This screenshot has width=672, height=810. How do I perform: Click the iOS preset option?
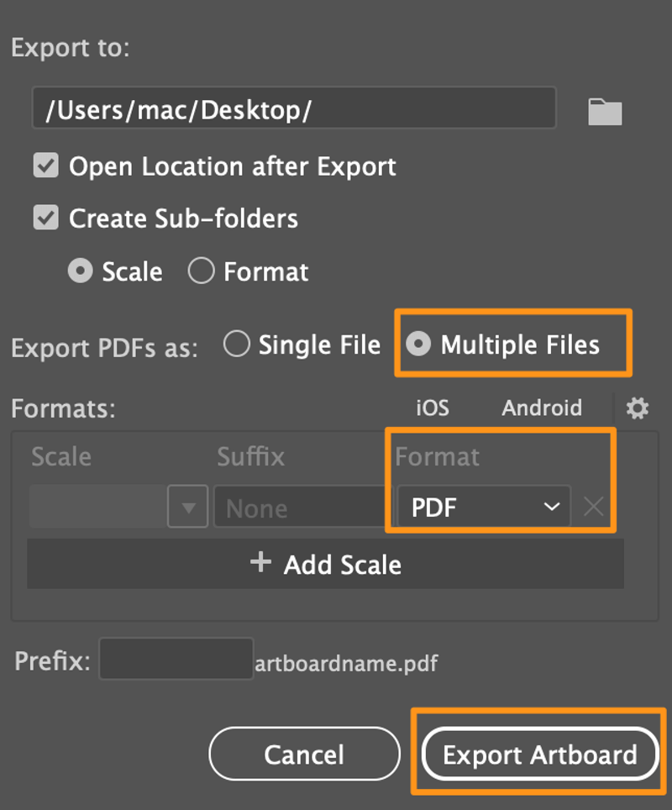[x=431, y=408]
